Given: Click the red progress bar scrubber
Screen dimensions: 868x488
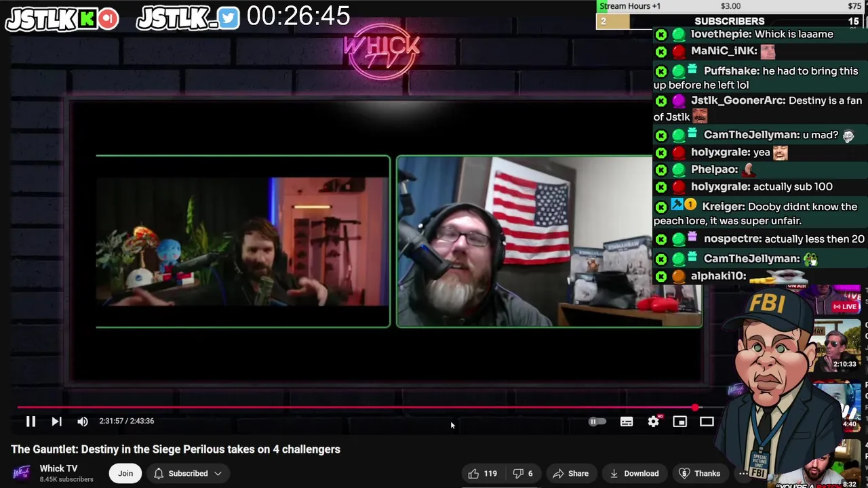Looking at the screenshot, I should click(x=696, y=408).
